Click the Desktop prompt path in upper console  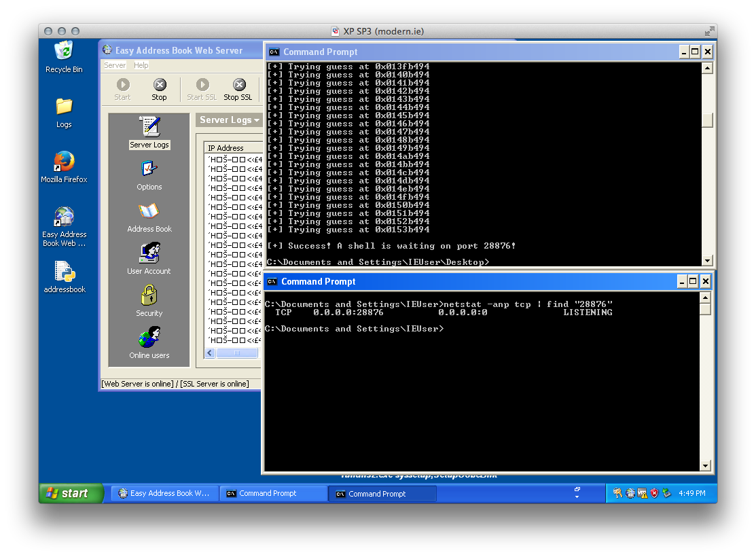(x=378, y=262)
